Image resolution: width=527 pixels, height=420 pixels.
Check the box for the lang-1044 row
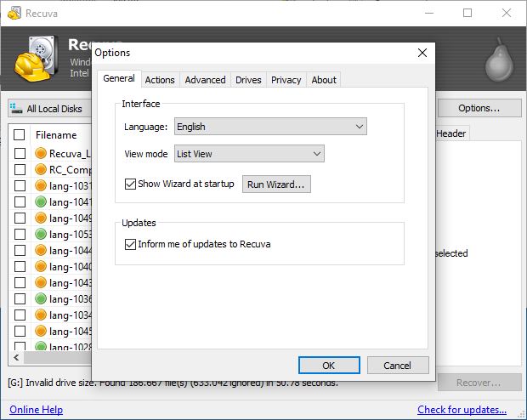[x=20, y=250]
